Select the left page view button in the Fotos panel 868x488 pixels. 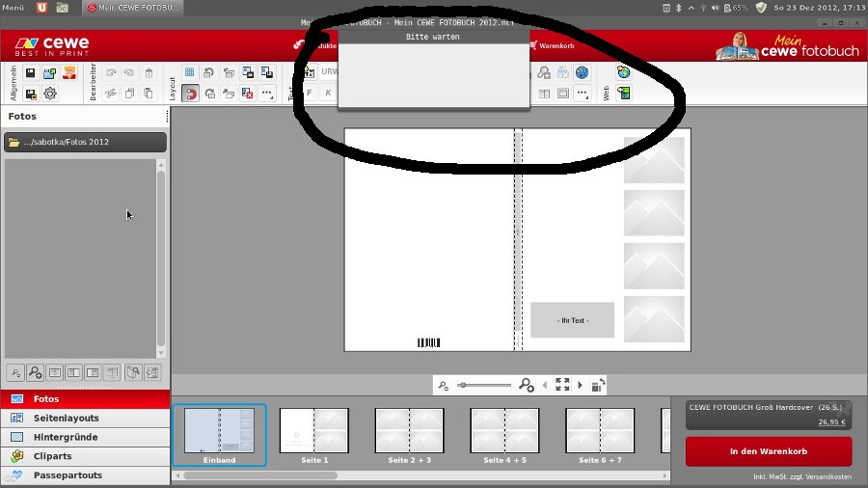pos(73,373)
